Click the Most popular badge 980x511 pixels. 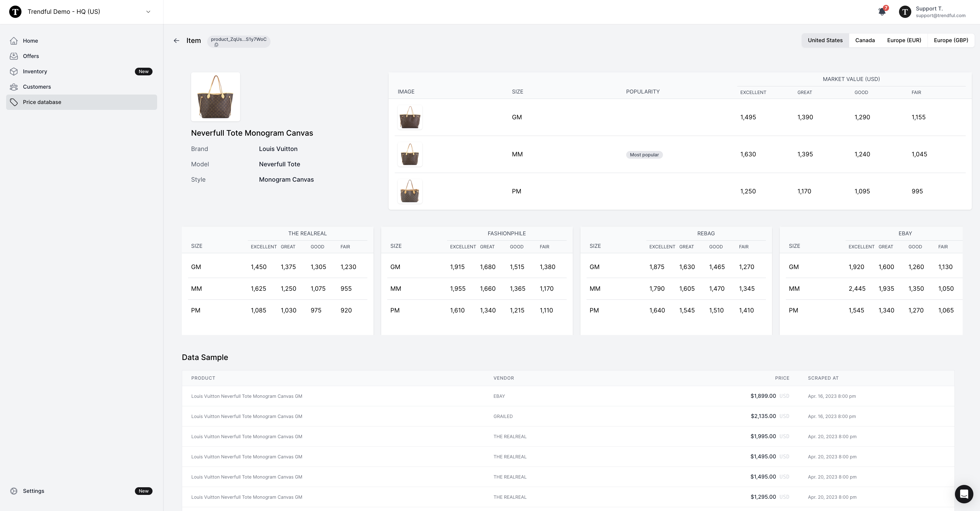644,155
